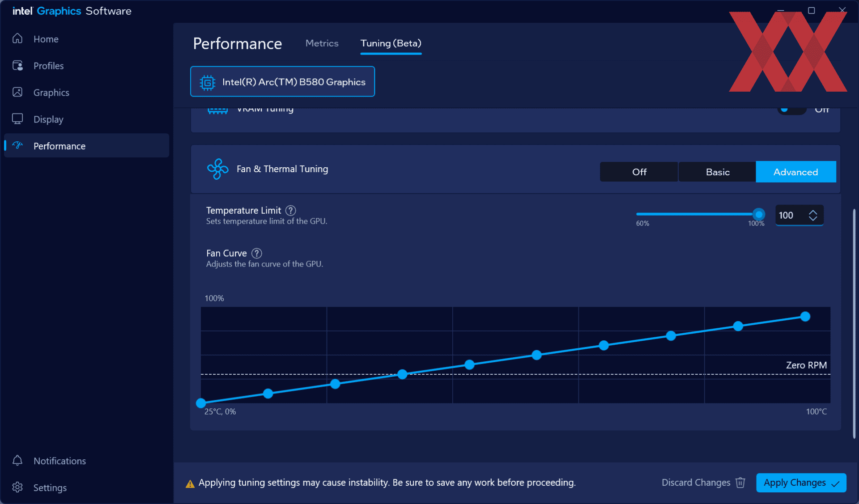
Task: Open the Profiles section icon
Action: 17,66
